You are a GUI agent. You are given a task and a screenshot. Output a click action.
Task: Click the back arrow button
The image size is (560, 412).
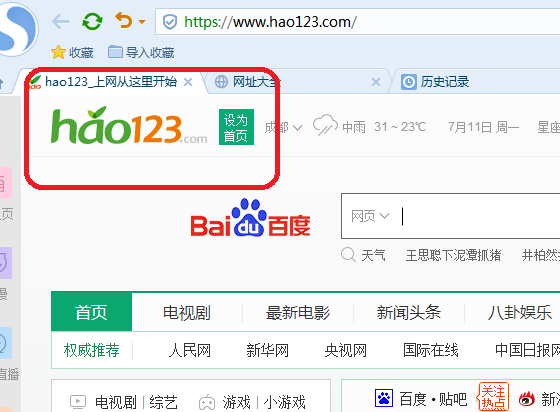pos(60,21)
